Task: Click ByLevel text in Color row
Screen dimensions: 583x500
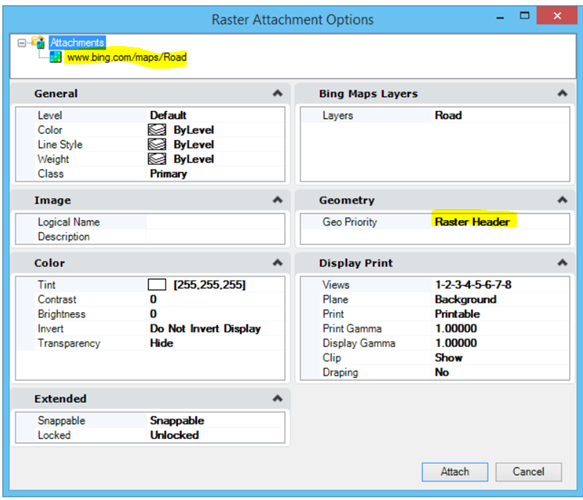Action: click(x=194, y=130)
